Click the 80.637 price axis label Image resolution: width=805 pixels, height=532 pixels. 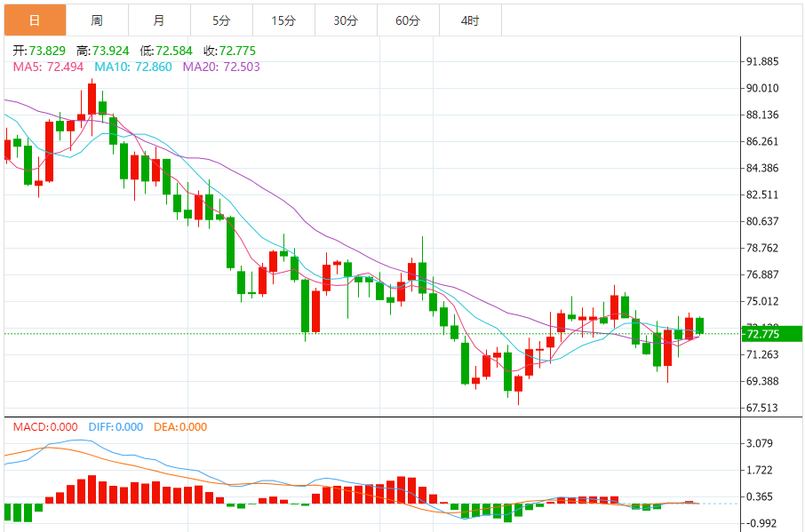762,222
